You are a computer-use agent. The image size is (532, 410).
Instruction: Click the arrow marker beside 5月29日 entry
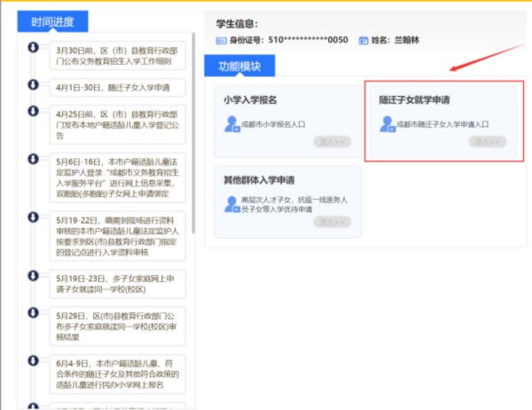(x=34, y=314)
